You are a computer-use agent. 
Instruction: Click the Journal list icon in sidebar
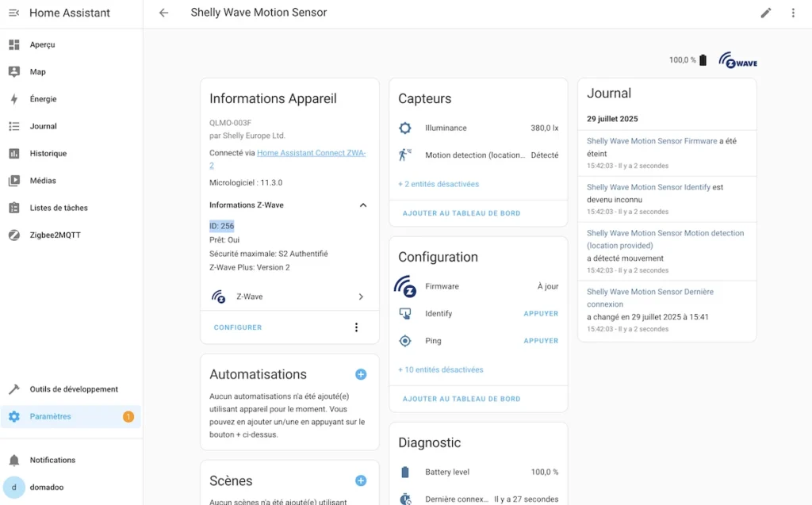pyautogui.click(x=14, y=126)
